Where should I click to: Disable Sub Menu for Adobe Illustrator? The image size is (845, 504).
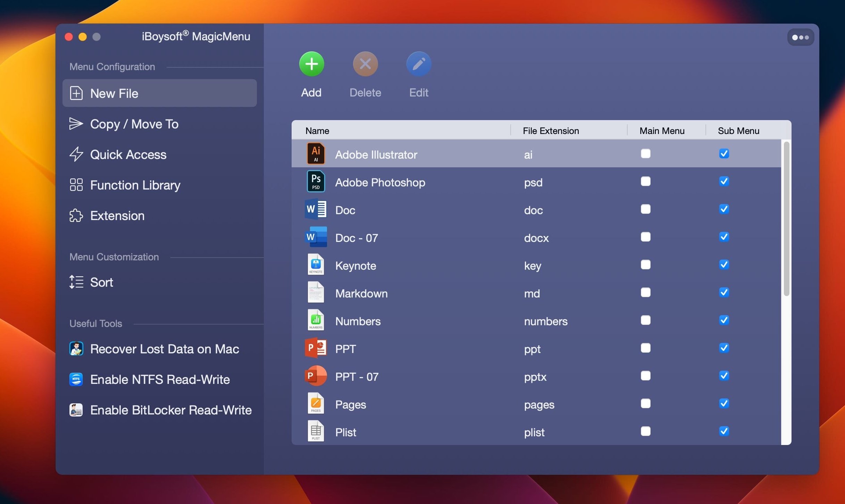(x=724, y=153)
